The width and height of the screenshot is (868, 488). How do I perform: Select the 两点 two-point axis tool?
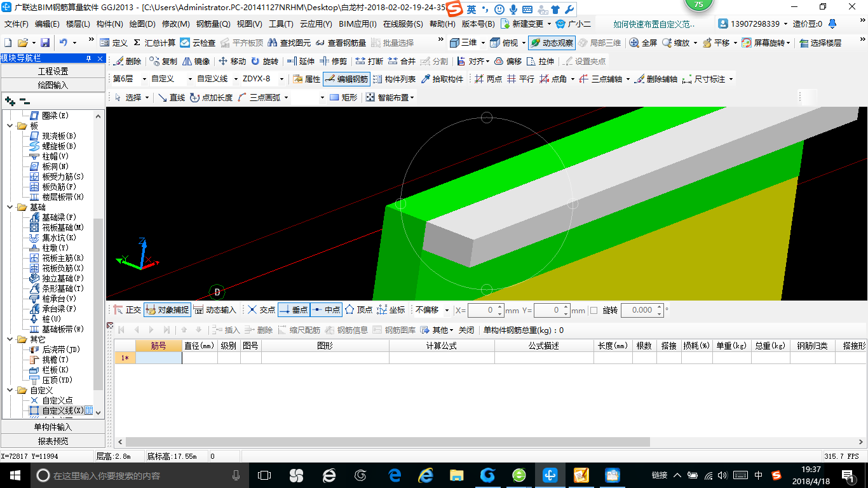(x=488, y=79)
